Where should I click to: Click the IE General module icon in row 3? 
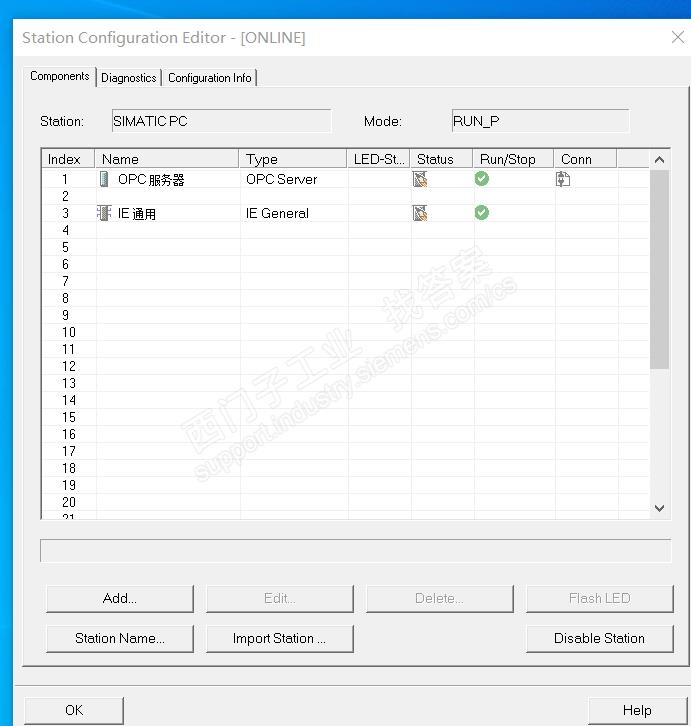point(105,213)
